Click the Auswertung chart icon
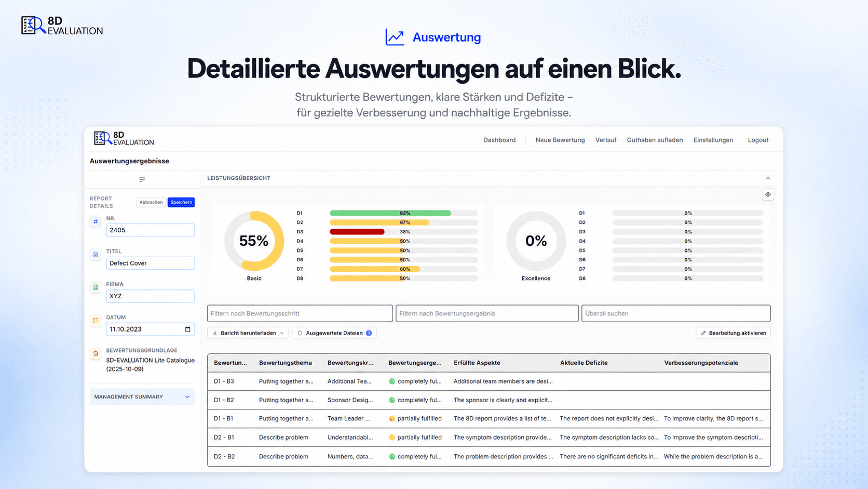Screen dimensions: 868x489 coord(395,37)
